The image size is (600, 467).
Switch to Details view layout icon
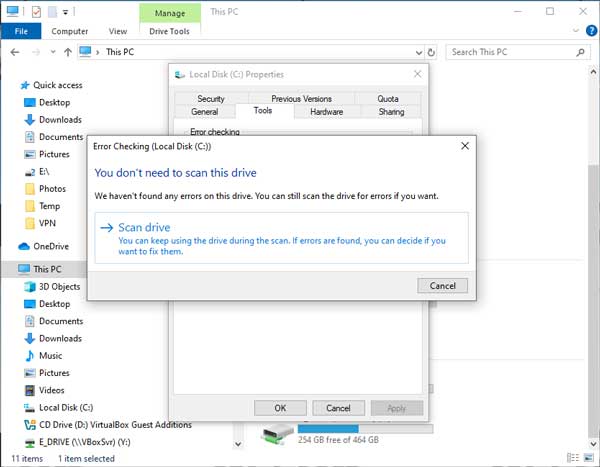[x=573, y=458]
